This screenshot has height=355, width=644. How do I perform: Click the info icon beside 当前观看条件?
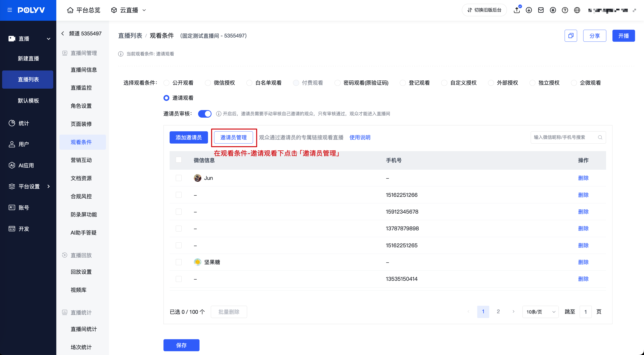(x=121, y=54)
